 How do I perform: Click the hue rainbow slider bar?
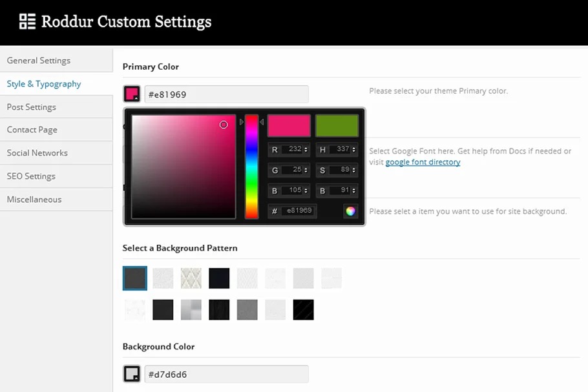251,168
